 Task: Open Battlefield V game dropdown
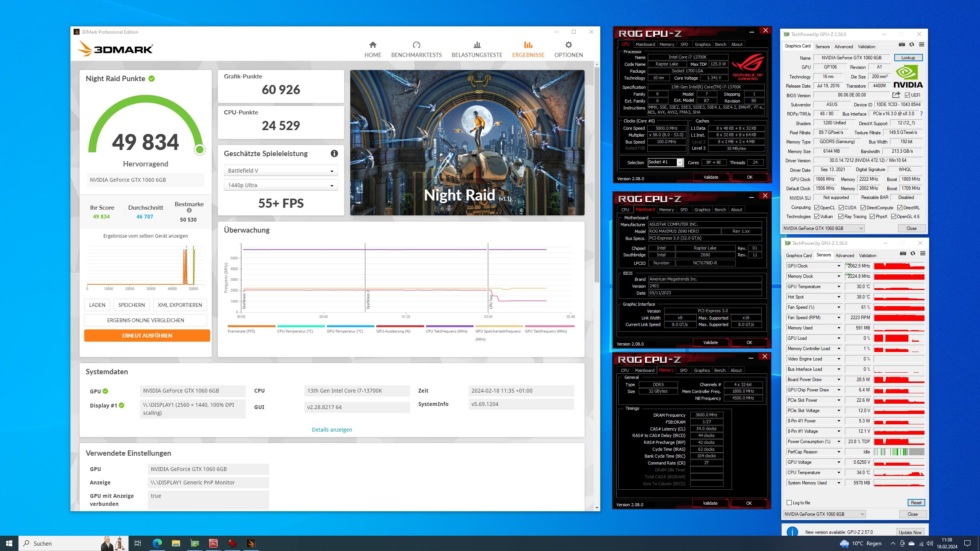click(x=281, y=171)
